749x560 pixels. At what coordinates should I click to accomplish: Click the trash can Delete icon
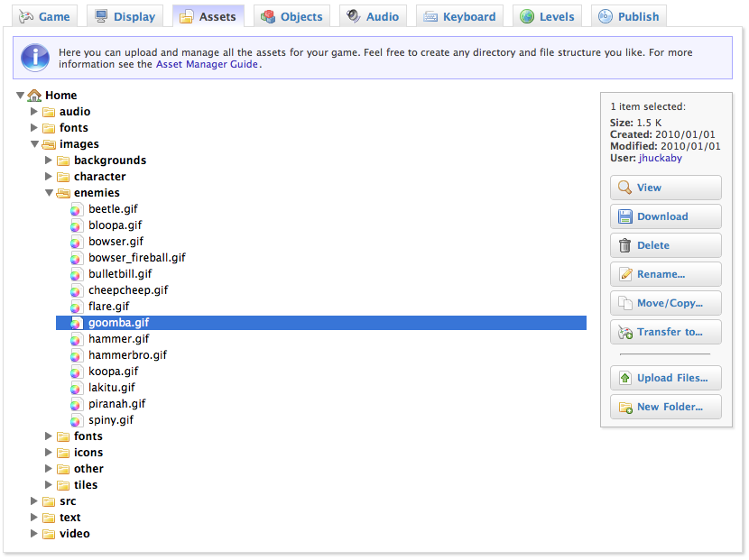[624, 245]
